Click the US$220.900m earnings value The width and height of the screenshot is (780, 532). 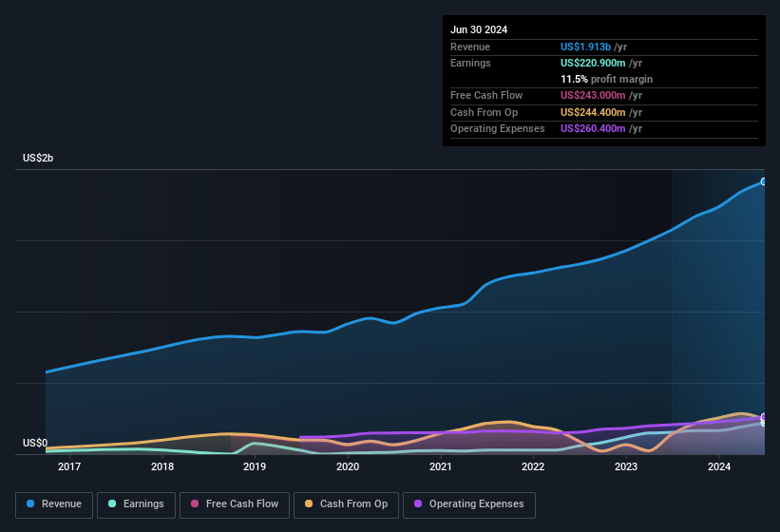pyautogui.click(x=593, y=63)
